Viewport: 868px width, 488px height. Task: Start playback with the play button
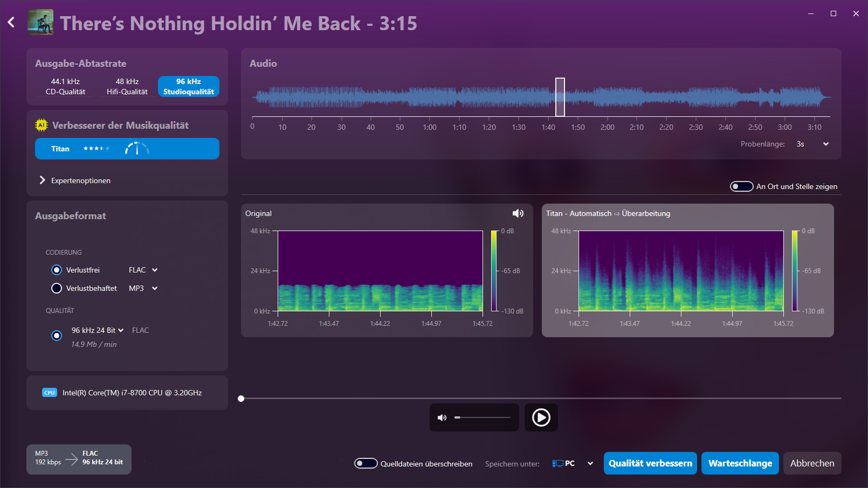pos(541,417)
